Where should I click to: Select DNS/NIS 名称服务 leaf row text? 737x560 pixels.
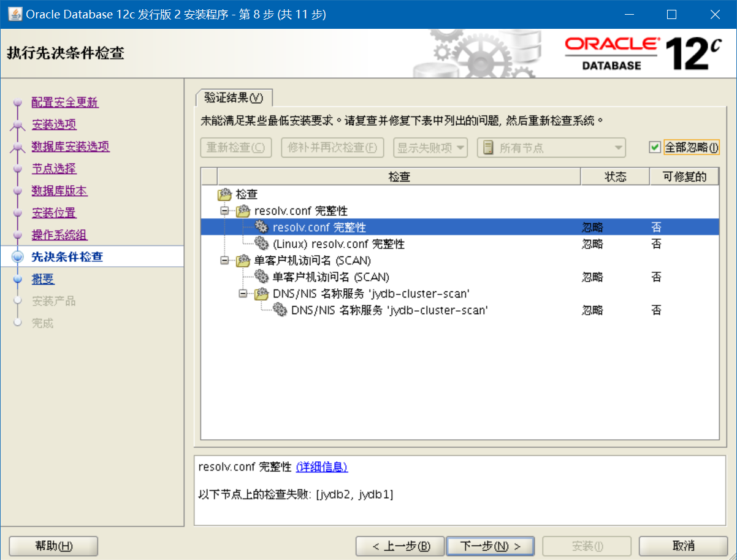coord(389,310)
